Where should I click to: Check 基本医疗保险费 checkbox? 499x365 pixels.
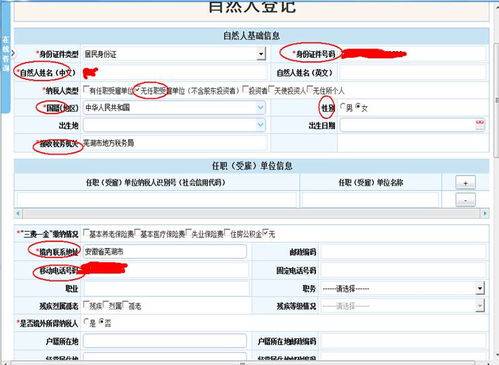137,233
